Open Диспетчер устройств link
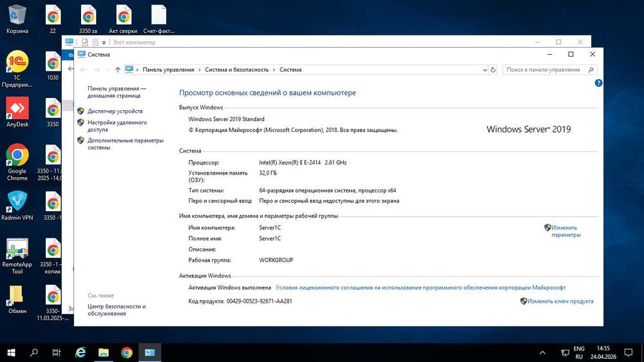Screen dimensions: 644x362 click(x=115, y=111)
